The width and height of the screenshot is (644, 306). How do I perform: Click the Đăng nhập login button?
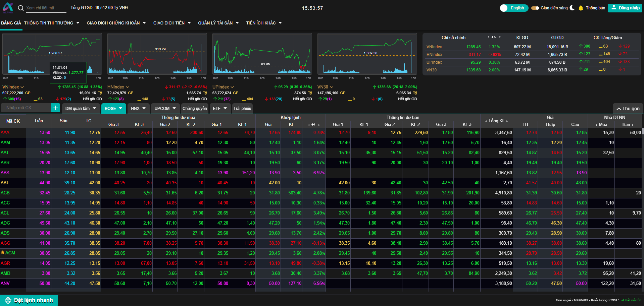pos(625,8)
